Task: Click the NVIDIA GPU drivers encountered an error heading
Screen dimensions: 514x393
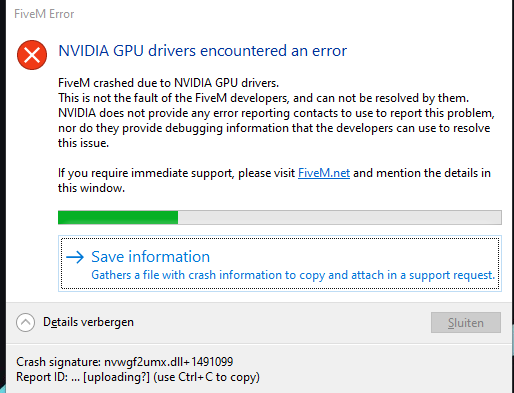Action: [203, 51]
